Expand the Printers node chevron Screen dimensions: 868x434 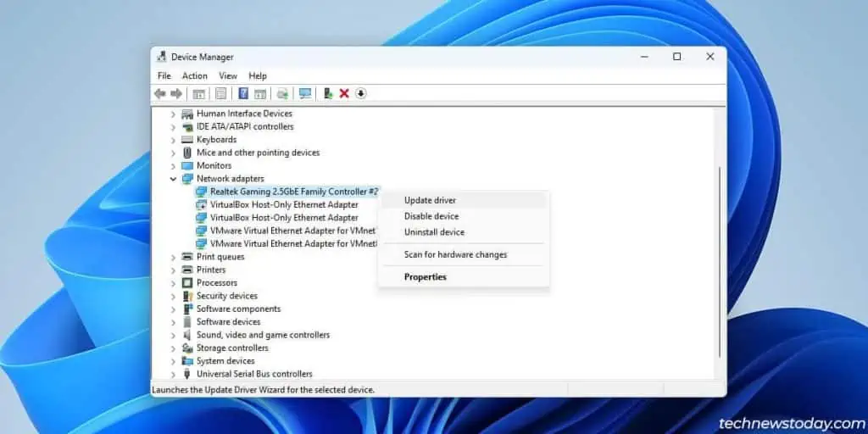(x=173, y=270)
